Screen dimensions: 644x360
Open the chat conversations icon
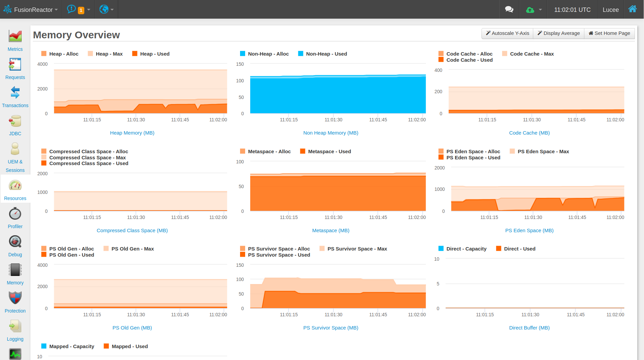509,9
